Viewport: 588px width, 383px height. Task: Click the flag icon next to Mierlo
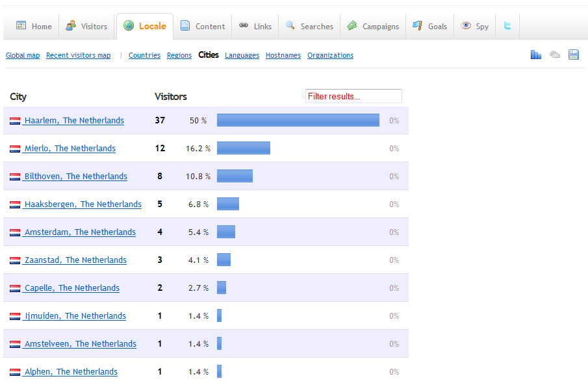15,149
